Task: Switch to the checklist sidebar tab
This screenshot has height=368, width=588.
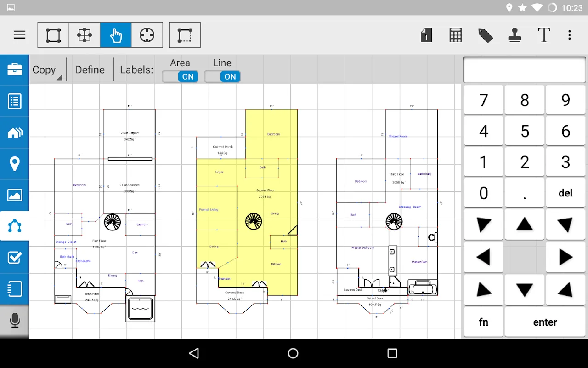Action: point(15,258)
